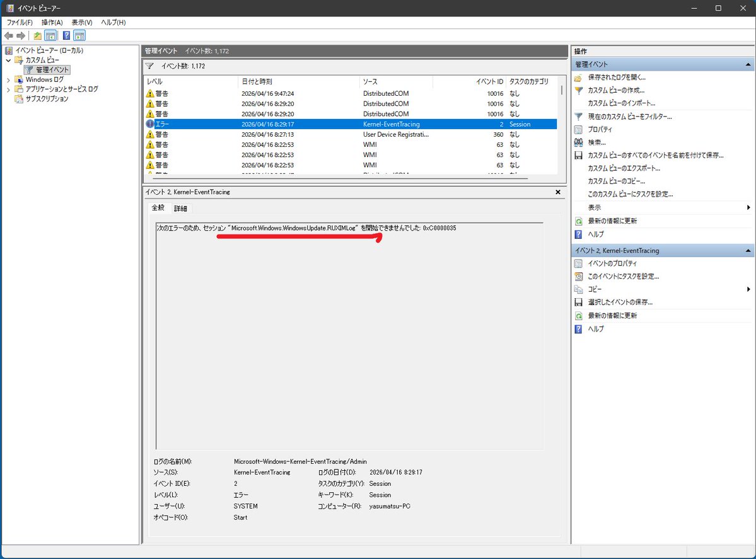Select イベント ビューアー (ローカル) root node
756x559 pixels.
click(x=49, y=50)
